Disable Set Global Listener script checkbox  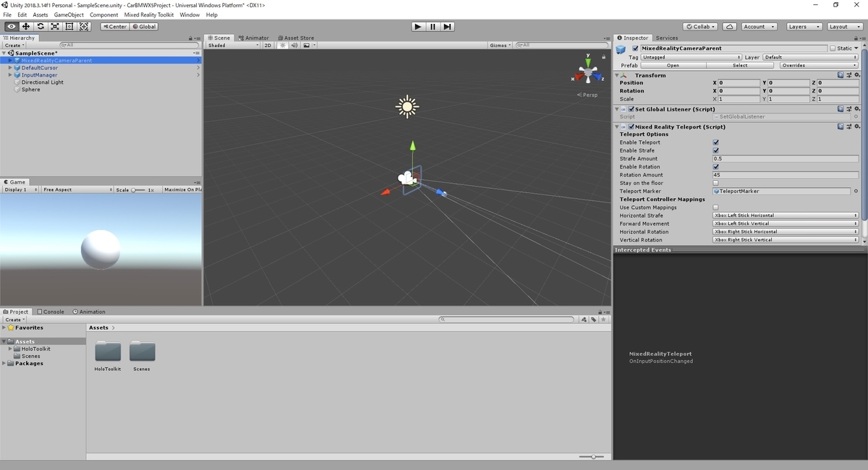click(631, 109)
